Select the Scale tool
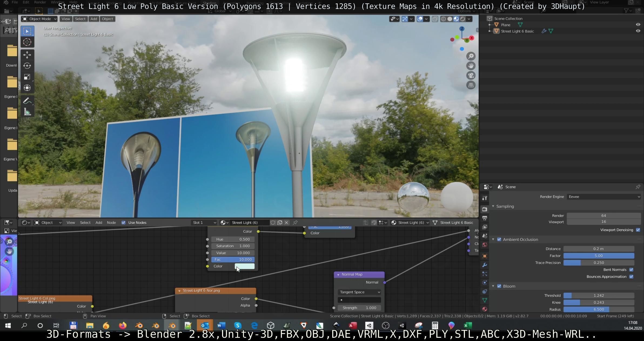The image size is (644, 341). (27, 77)
